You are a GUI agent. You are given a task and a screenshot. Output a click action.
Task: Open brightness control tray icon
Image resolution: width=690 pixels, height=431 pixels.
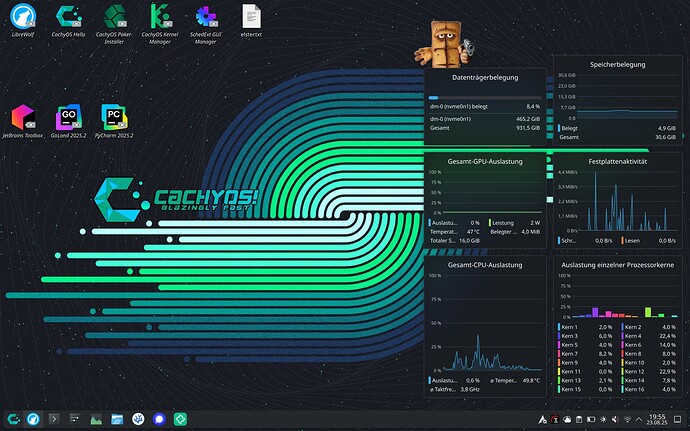tap(603, 420)
